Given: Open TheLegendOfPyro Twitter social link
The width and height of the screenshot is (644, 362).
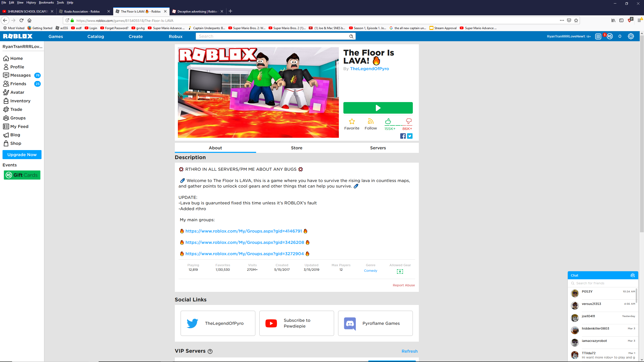Looking at the screenshot, I should (217, 323).
